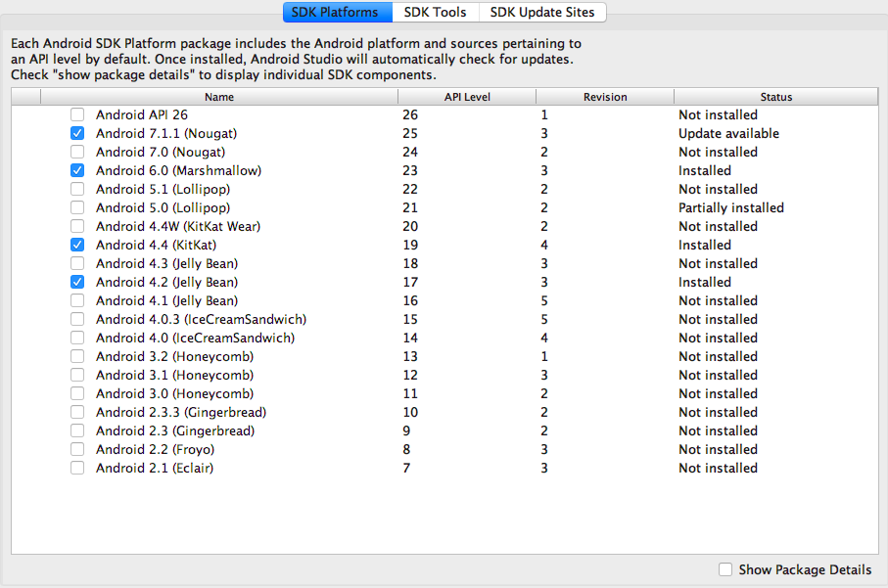Open the SDK Update Sites tab

click(542, 12)
